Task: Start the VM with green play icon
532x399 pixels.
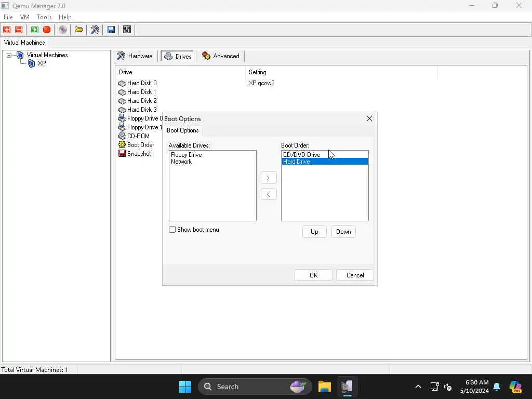Action: (35, 30)
